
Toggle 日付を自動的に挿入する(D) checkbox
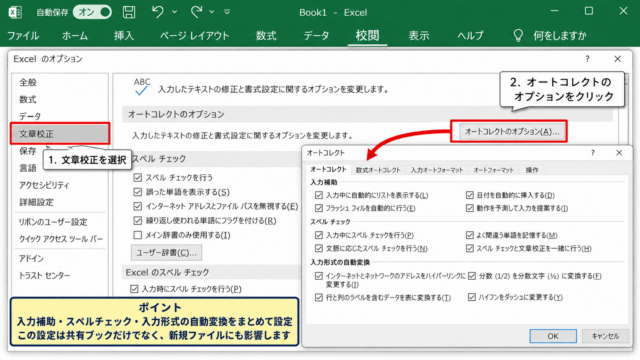pos(470,195)
